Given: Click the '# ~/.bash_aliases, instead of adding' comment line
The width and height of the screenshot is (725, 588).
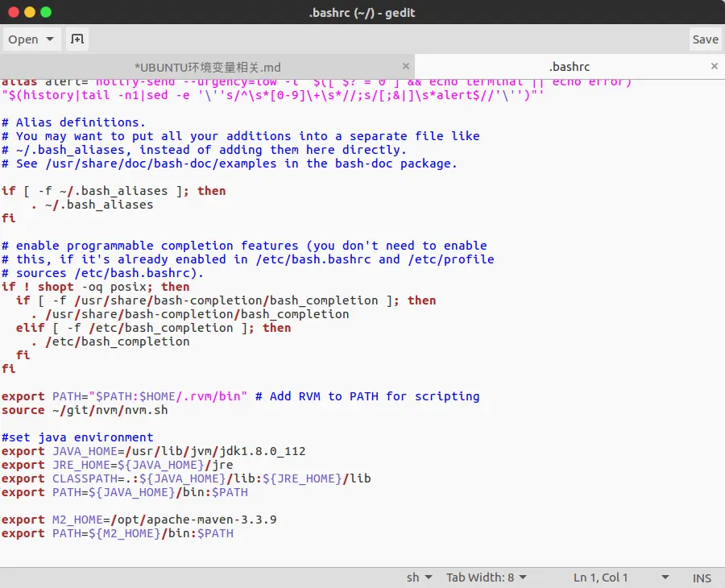Looking at the screenshot, I should [x=204, y=151].
